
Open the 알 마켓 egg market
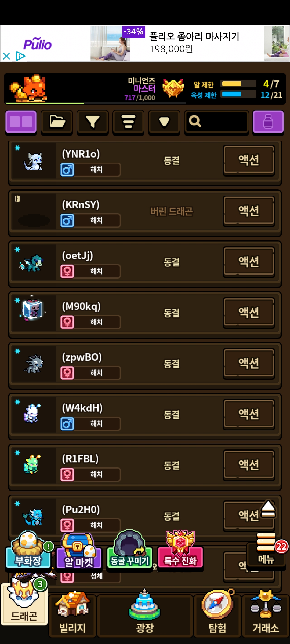click(79, 551)
